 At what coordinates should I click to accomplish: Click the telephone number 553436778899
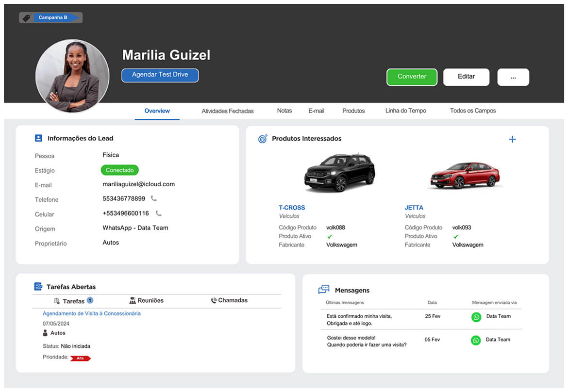tap(124, 199)
